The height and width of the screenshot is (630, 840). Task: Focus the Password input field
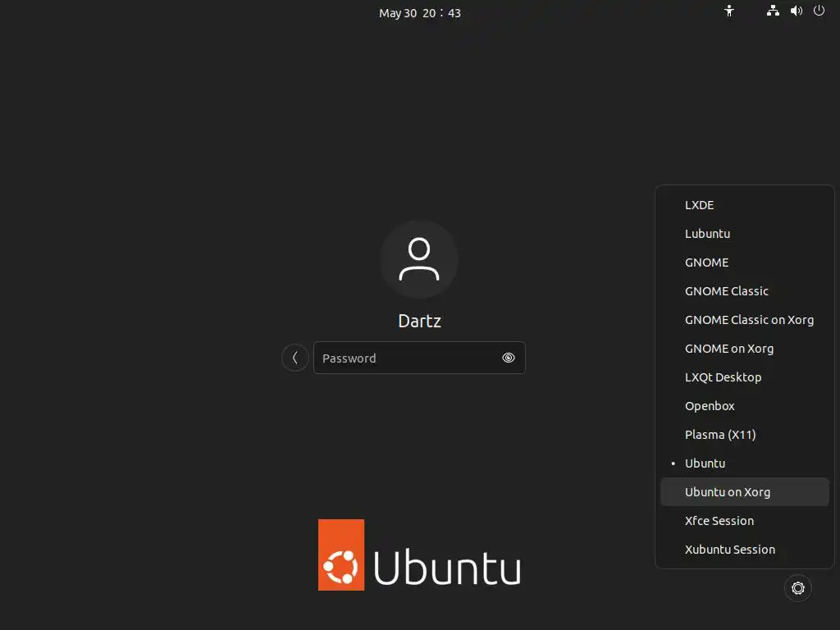click(419, 358)
